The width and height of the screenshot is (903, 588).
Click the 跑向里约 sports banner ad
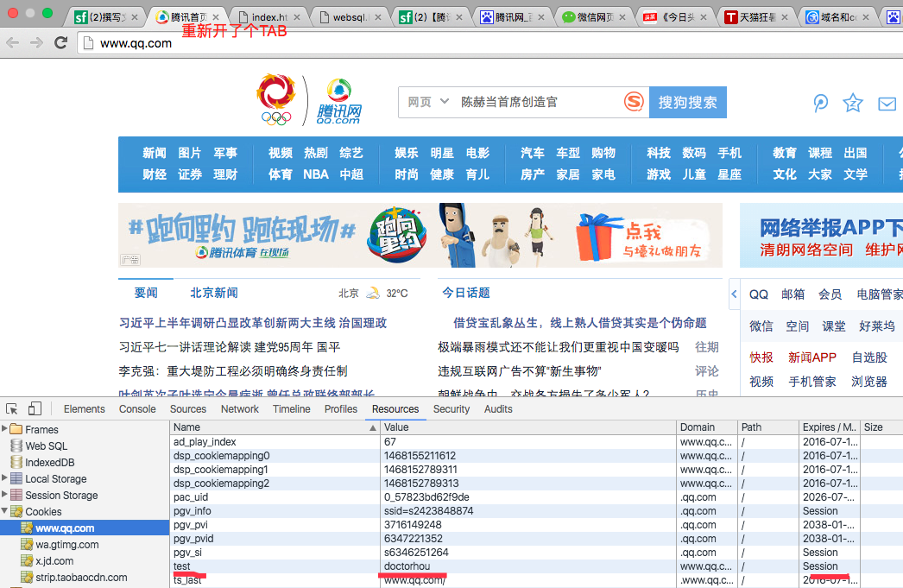[420, 235]
